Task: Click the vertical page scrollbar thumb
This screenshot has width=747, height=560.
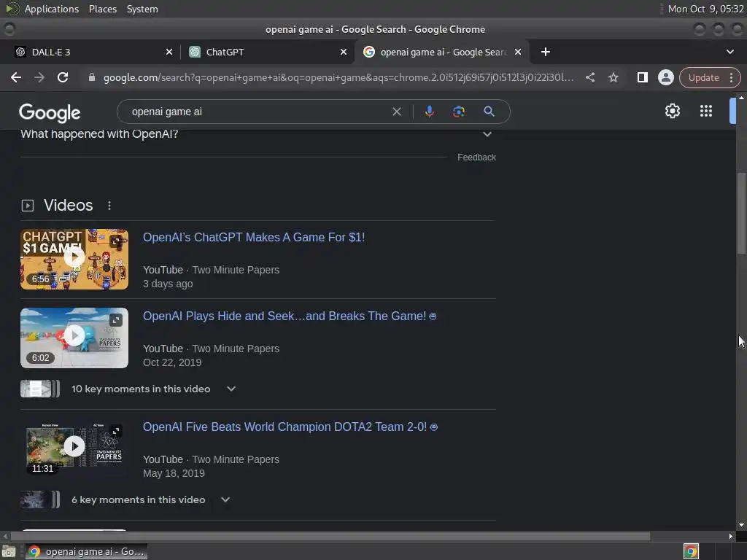Action: [x=741, y=214]
